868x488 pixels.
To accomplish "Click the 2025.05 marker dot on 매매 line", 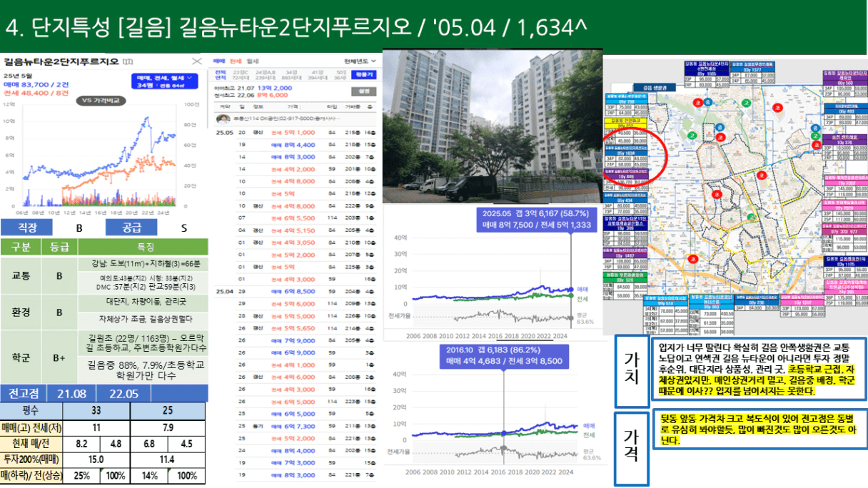I will click(x=570, y=288).
